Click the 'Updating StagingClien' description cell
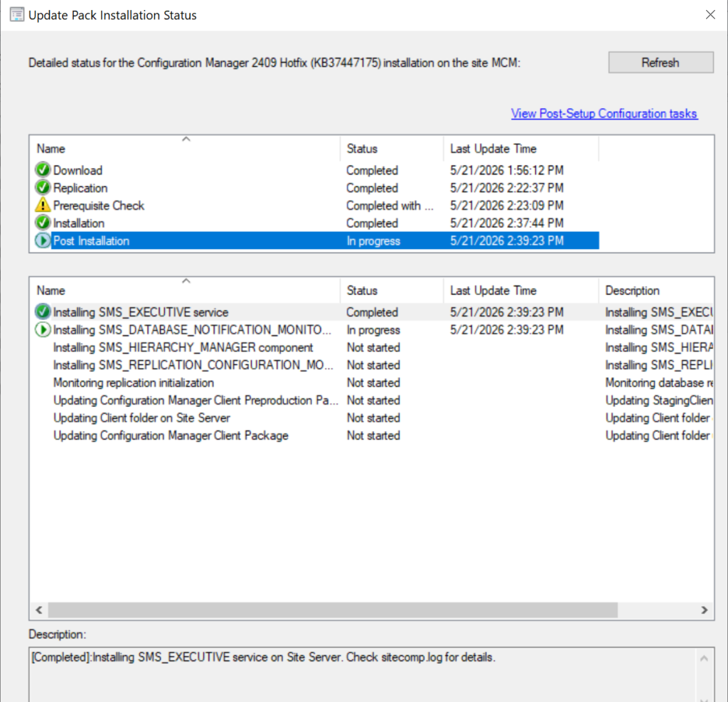This screenshot has height=702, width=728. (x=659, y=400)
